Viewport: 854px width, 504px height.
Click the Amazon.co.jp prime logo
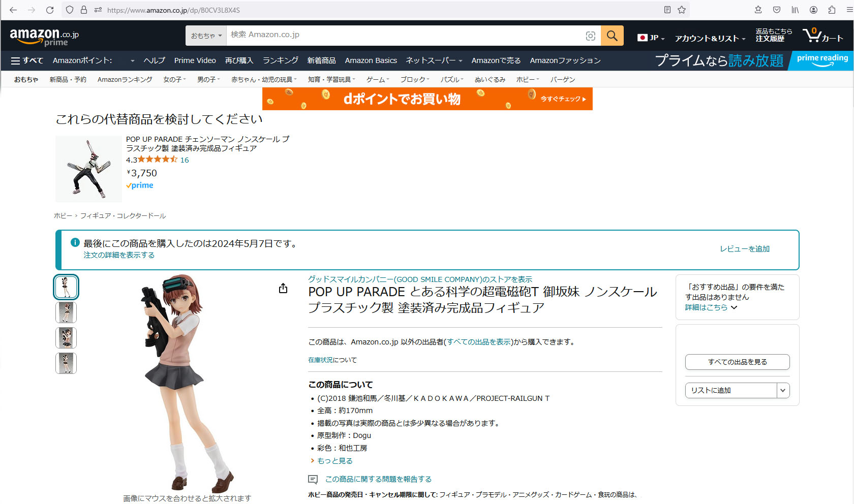click(44, 37)
